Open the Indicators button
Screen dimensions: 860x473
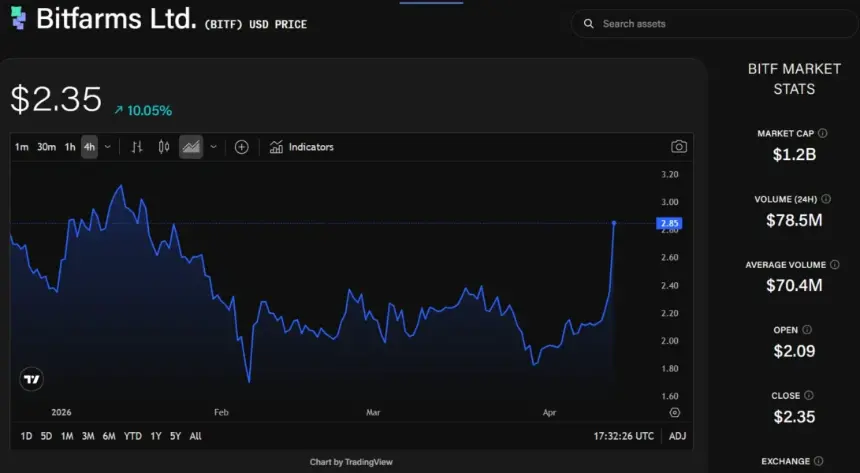(x=301, y=147)
